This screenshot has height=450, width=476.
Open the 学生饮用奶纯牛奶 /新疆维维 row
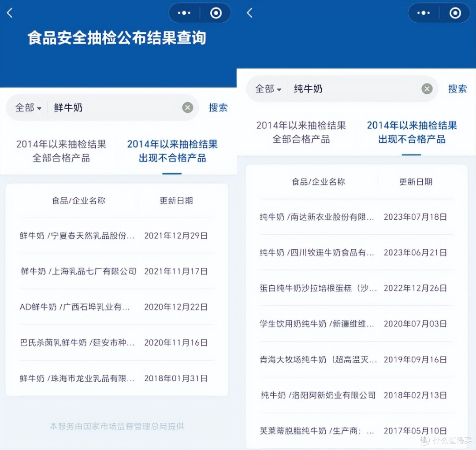pyautogui.click(x=356, y=324)
